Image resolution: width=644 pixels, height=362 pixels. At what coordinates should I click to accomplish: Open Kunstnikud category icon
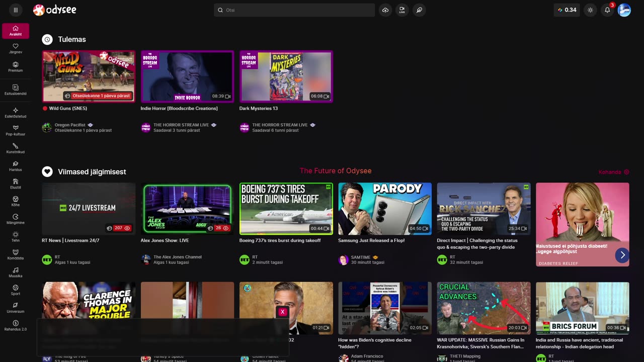[16, 146]
